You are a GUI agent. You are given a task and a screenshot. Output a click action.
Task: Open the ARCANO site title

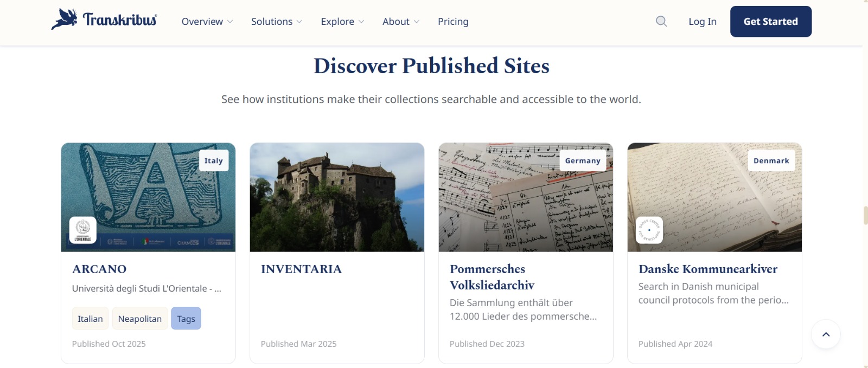99,269
